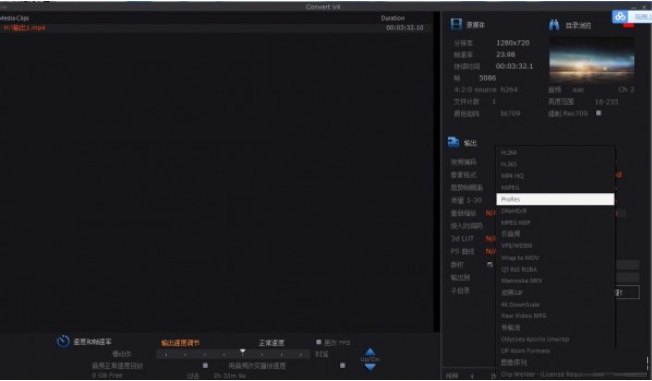Screen dimensions: 652x381
Task: Click the bt709 color matrix value
Action: tap(511, 113)
